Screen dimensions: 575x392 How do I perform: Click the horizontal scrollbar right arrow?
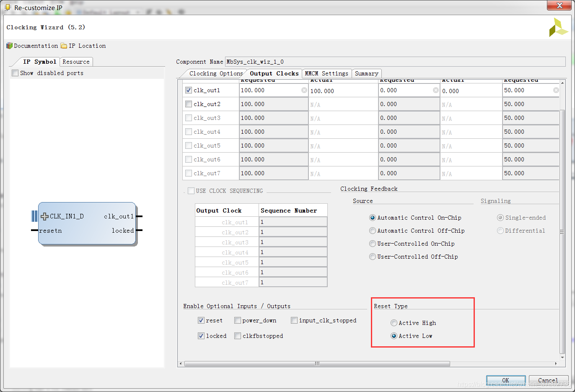tap(556, 363)
